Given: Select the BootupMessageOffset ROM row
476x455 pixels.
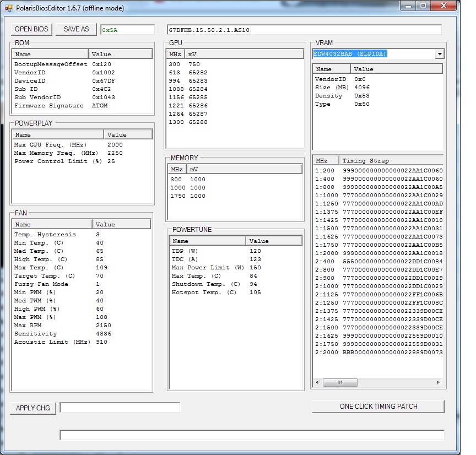Looking at the screenshot, I should [x=82, y=64].
